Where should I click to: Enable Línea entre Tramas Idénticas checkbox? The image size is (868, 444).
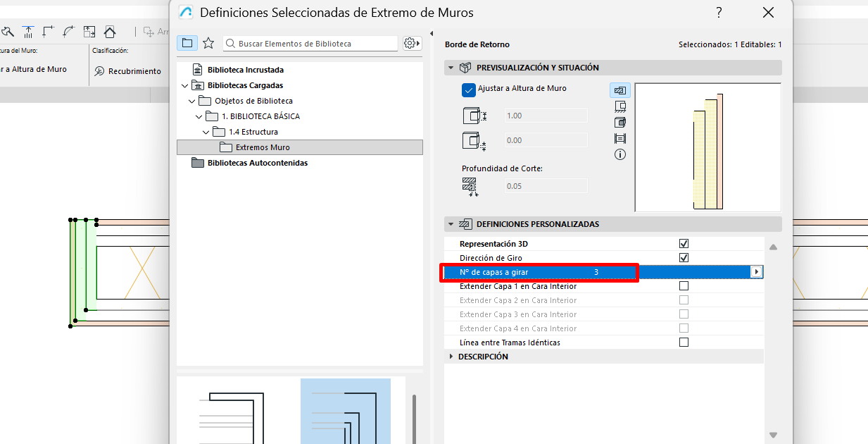(684, 343)
